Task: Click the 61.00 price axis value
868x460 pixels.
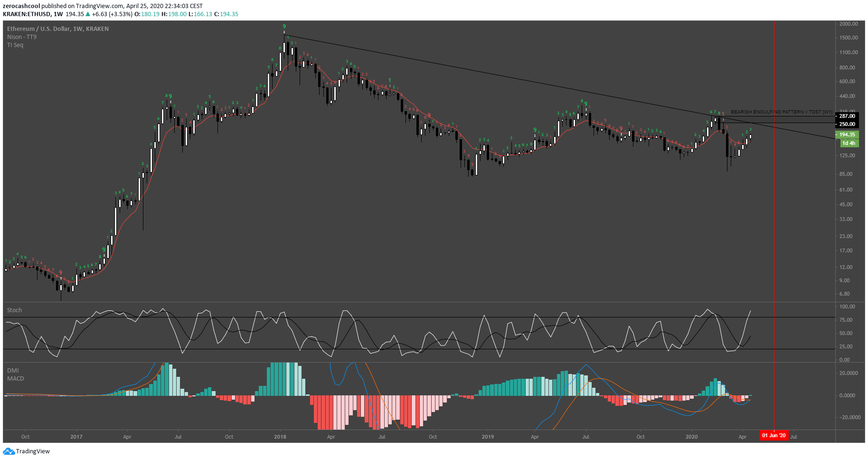Action: [x=846, y=190]
